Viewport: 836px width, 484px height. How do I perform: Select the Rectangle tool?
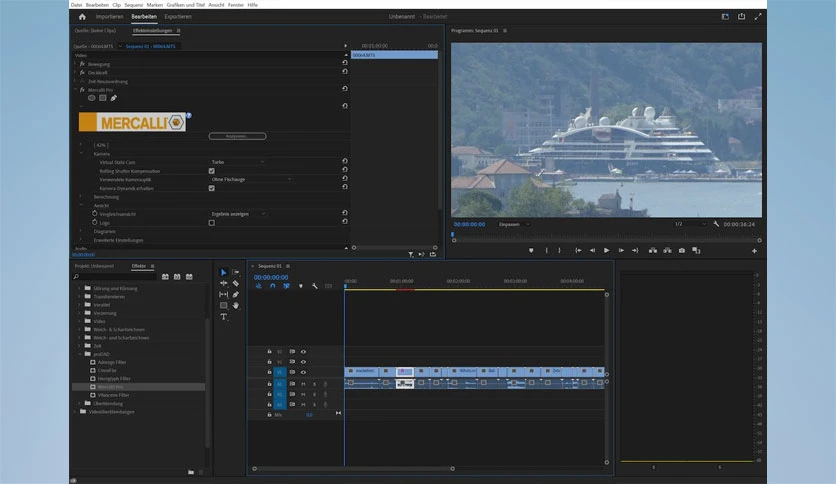click(x=223, y=305)
